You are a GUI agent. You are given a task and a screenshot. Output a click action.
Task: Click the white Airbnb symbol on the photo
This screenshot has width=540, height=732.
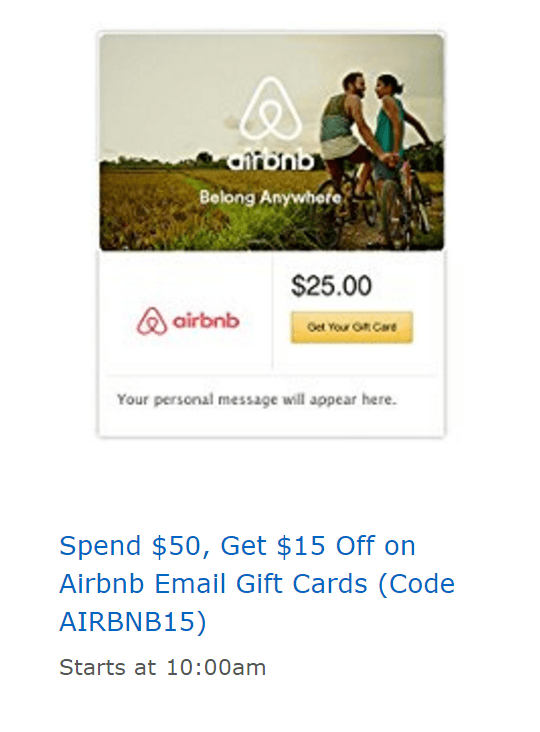pyautogui.click(x=271, y=109)
